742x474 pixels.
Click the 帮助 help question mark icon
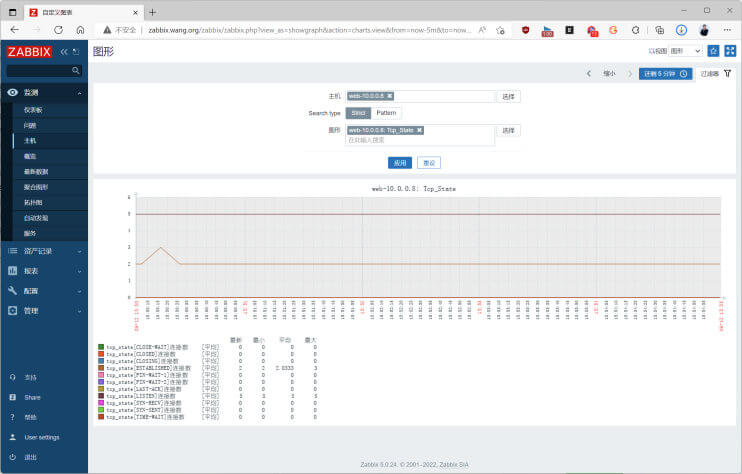tap(13, 417)
